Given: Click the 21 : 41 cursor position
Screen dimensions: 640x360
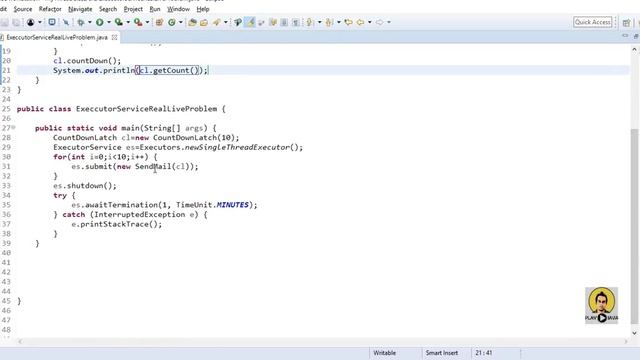Looking at the screenshot, I should [x=484, y=353].
